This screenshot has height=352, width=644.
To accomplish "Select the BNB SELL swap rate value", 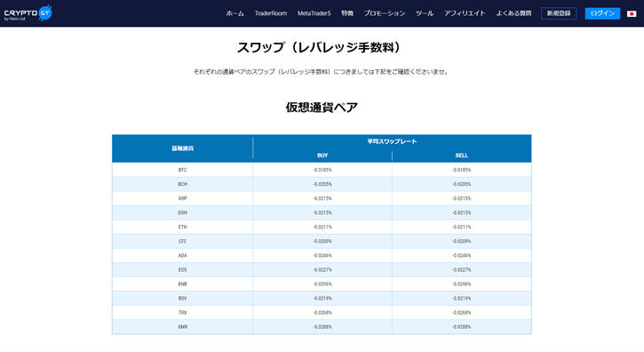I will (x=462, y=284).
